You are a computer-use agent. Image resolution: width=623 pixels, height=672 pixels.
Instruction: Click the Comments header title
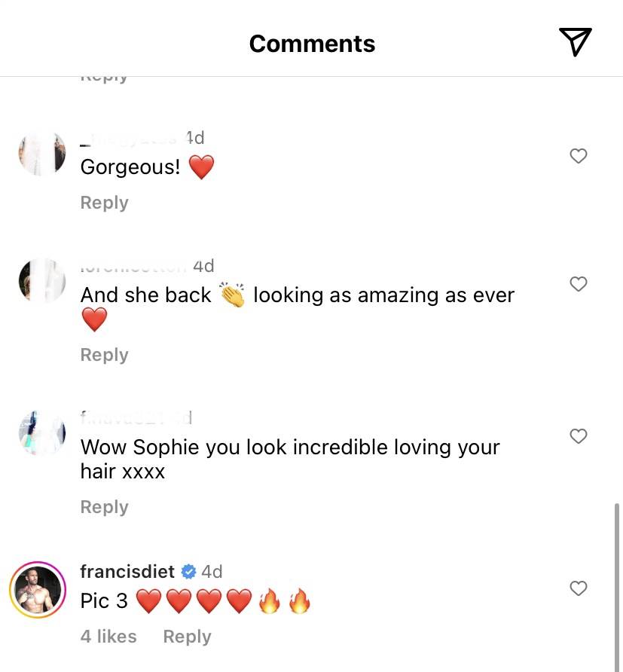[x=312, y=44]
